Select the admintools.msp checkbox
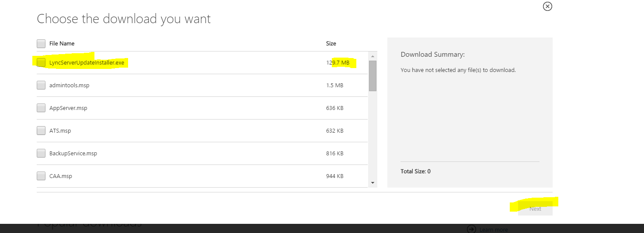 pos(41,85)
